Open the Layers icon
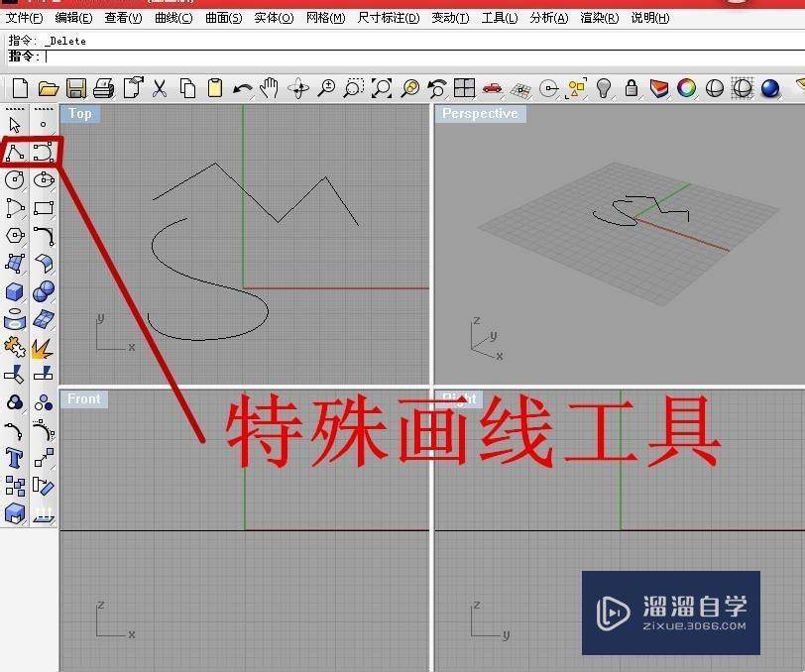The width and height of the screenshot is (805, 672). (659, 88)
